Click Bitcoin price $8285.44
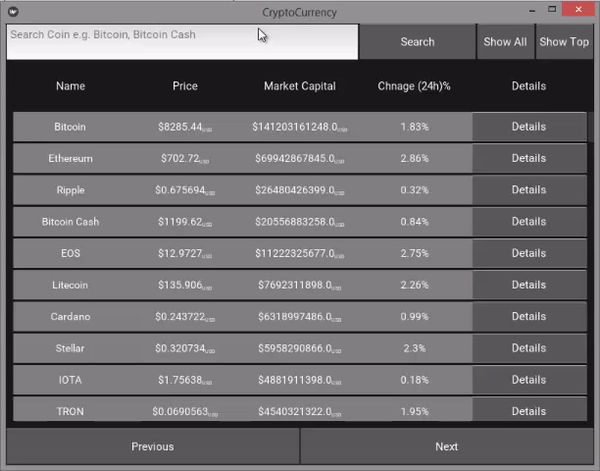Image resolution: width=600 pixels, height=471 pixels. click(185, 127)
